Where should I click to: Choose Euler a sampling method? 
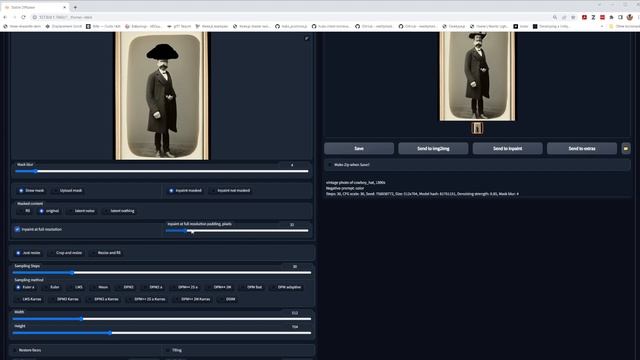[25, 287]
